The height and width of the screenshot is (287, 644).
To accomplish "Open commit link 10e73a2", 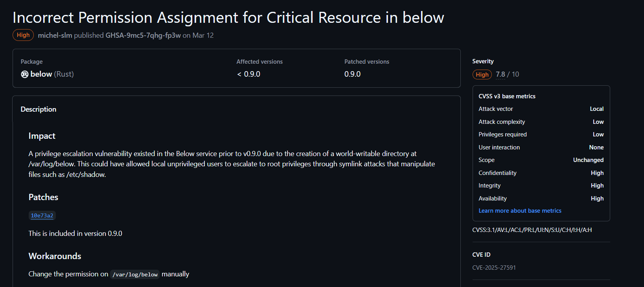I will click(42, 215).
